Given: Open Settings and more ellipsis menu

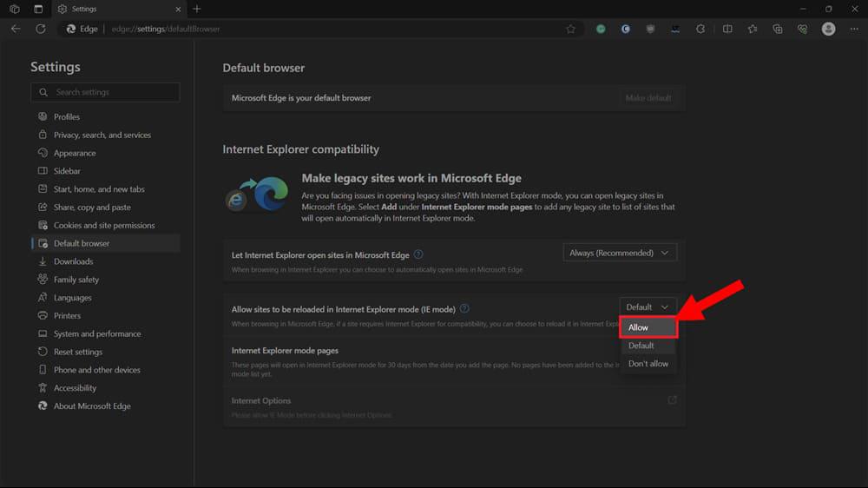Looking at the screenshot, I should coord(854,29).
